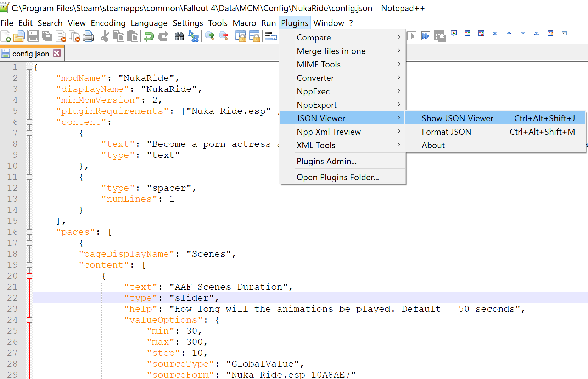Collapse the fold marker on line 19
588x379 pixels.
click(x=29, y=265)
